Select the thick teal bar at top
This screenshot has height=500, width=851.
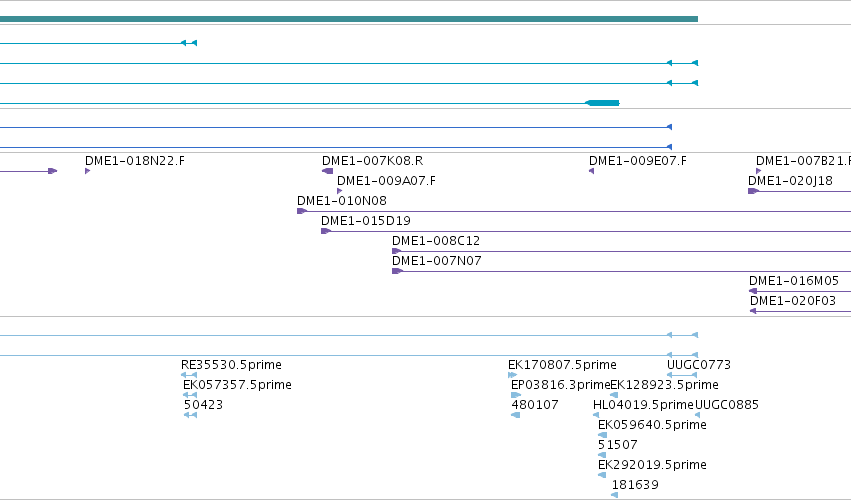[x=349, y=19]
